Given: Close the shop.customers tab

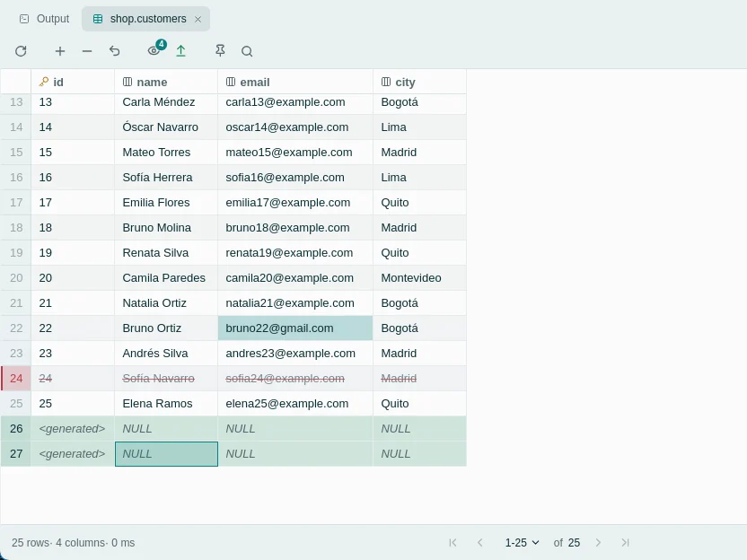Looking at the screenshot, I should (x=198, y=19).
